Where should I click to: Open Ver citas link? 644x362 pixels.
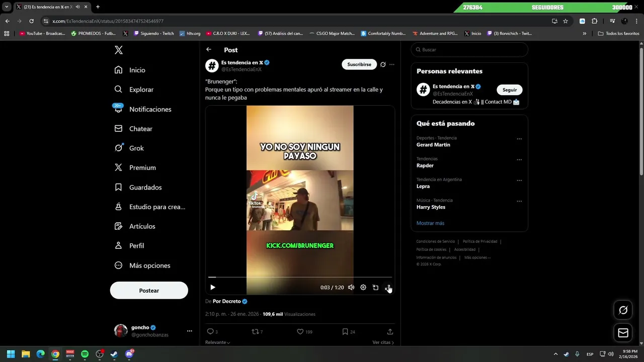coord(383,342)
